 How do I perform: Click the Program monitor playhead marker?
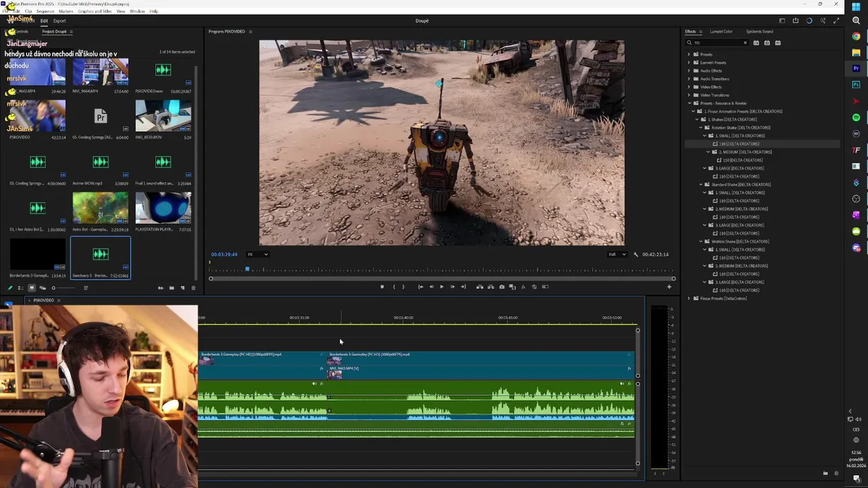point(247,270)
